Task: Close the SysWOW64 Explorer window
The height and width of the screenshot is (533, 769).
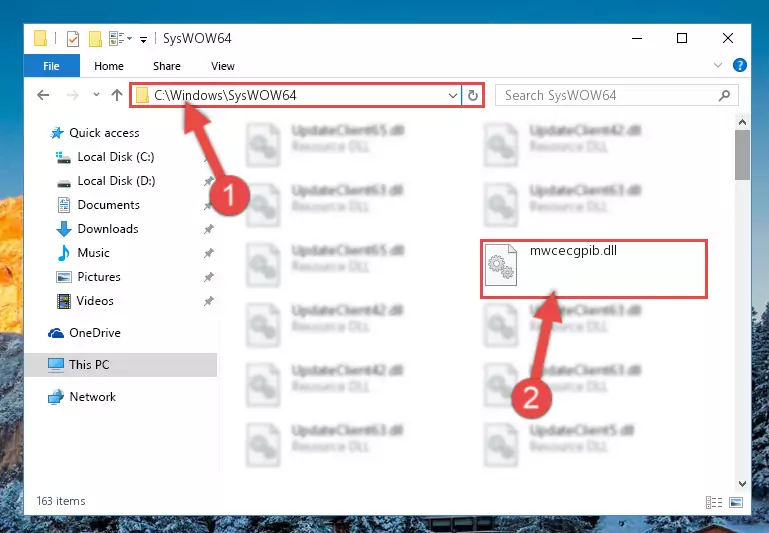Action: tap(728, 38)
